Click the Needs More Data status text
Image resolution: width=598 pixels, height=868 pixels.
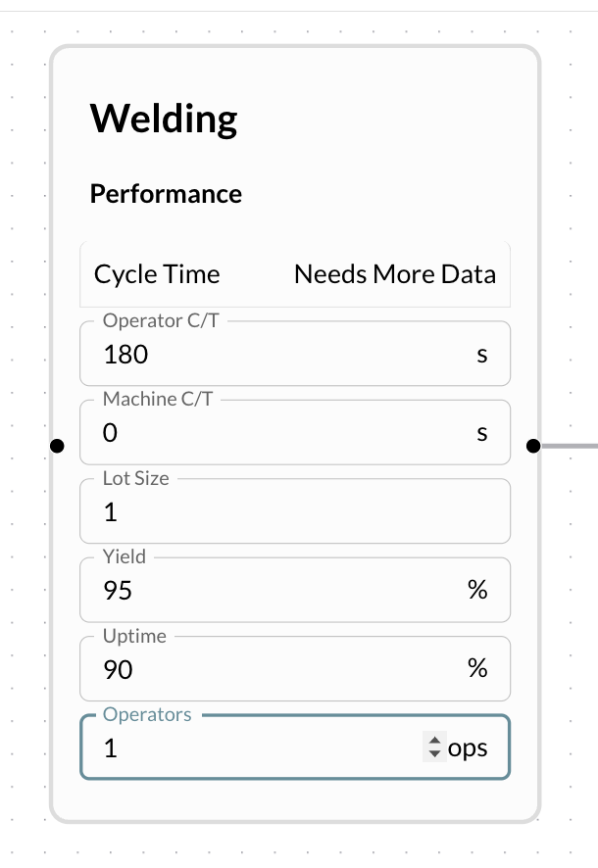(x=395, y=274)
